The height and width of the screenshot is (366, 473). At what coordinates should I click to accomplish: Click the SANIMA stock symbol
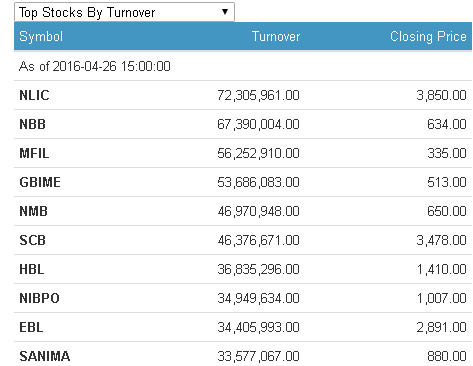pyautogui.click(x=45, y=356)
